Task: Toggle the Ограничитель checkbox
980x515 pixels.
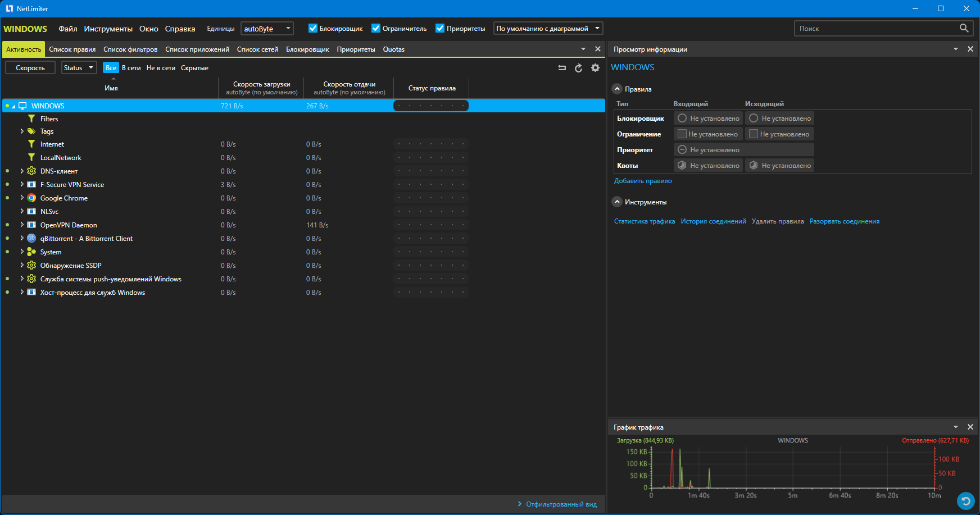Action: (x=376, y=28)
